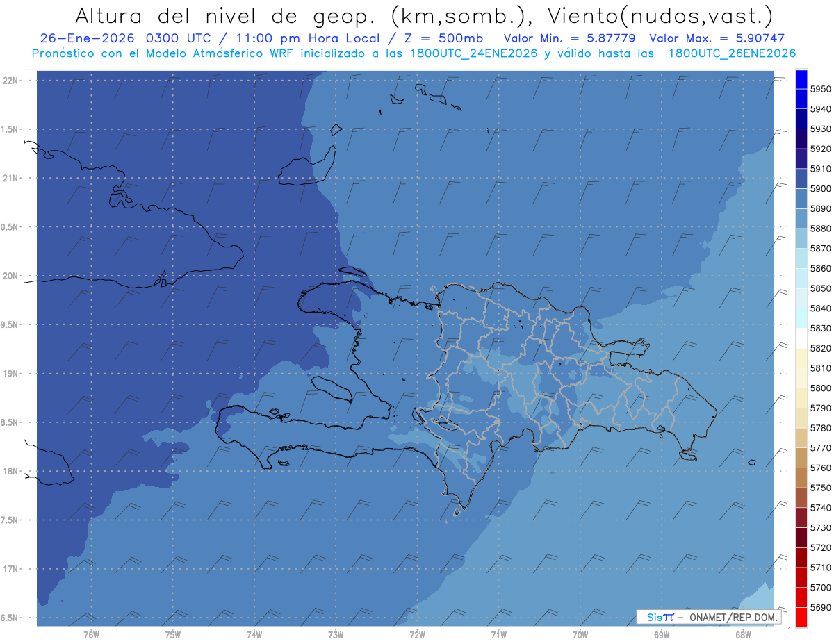
Task: Click the bottom bright red colorbar swatch below 5690
Action: click(801, 617)
